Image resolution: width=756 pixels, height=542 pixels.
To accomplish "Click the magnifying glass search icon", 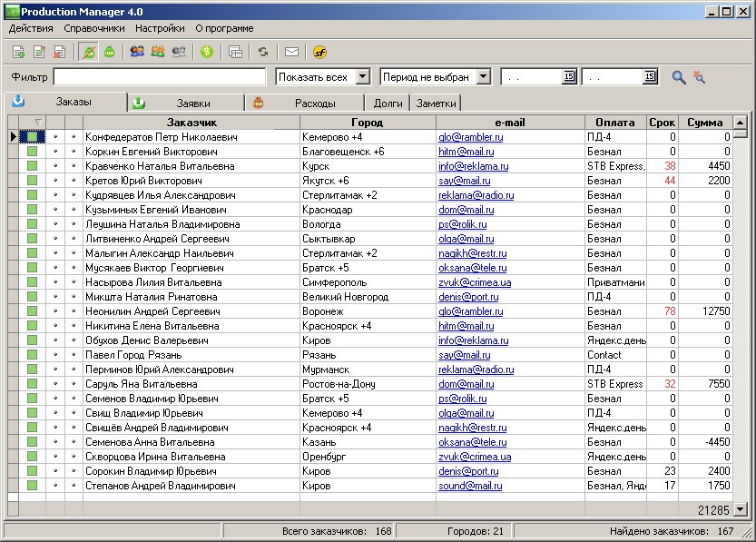I will pyautogui.click(x=678, y=77).
